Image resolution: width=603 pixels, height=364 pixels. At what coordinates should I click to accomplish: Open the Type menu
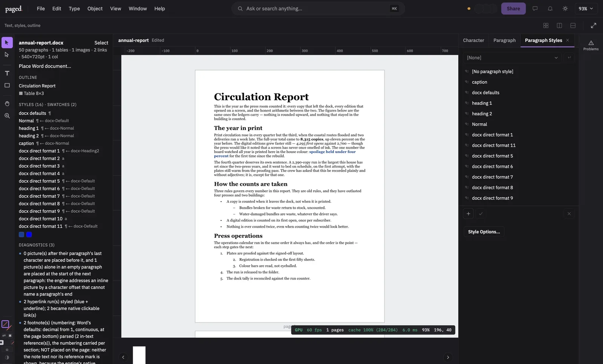(x=74, y=9)
